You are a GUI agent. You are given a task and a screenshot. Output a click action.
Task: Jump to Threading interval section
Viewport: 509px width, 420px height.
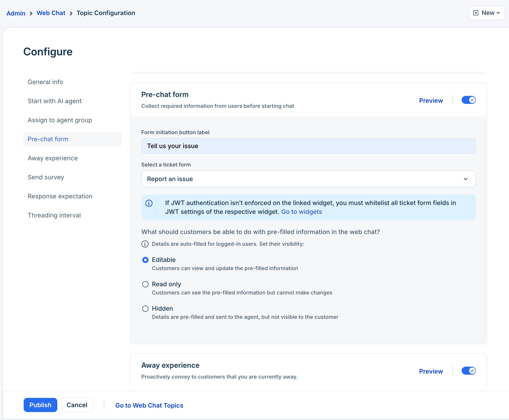click(x=54, y=215)
